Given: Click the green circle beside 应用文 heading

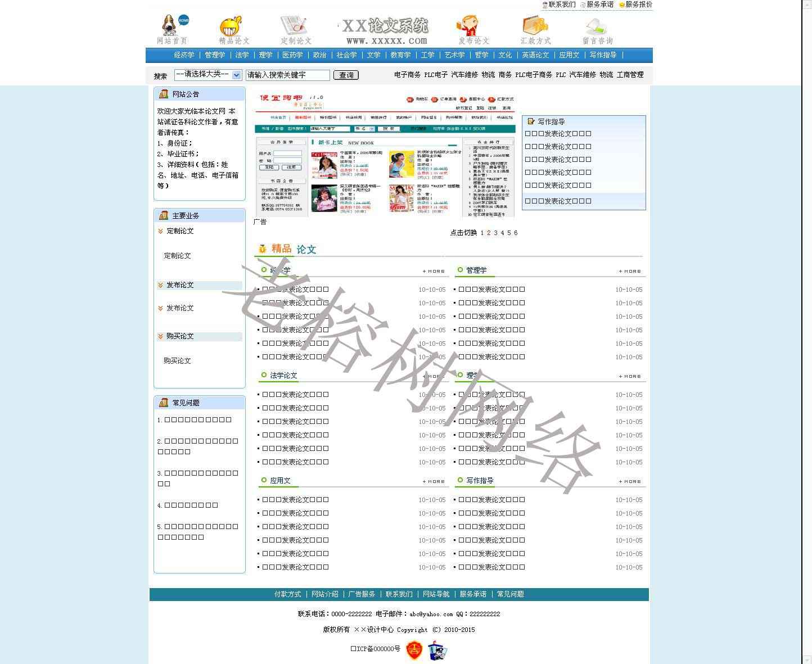Looking at the screenshot, I should click(264, 480).
